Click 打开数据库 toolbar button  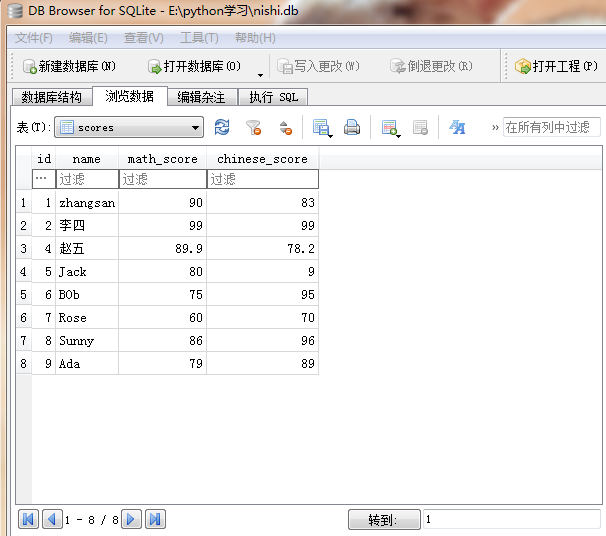[x=194, y=66]
